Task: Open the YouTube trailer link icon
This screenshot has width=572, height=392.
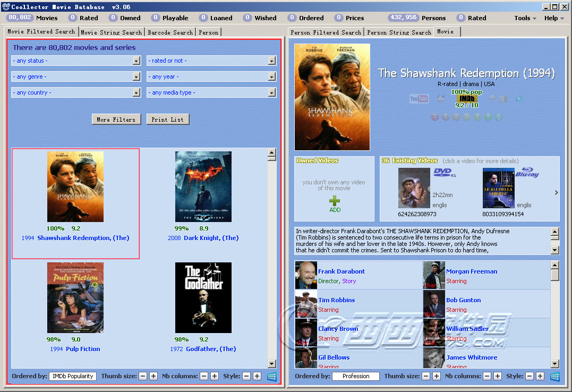Action: 419,99
